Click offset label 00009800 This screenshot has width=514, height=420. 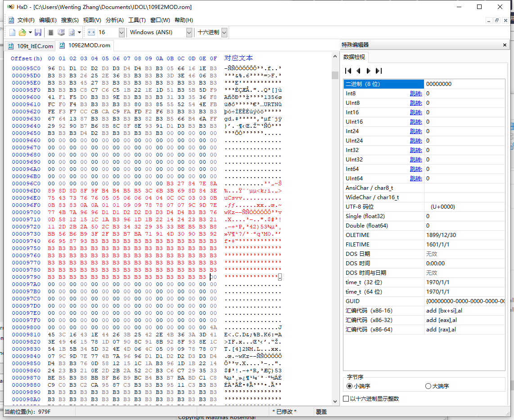tap(26, 328)
